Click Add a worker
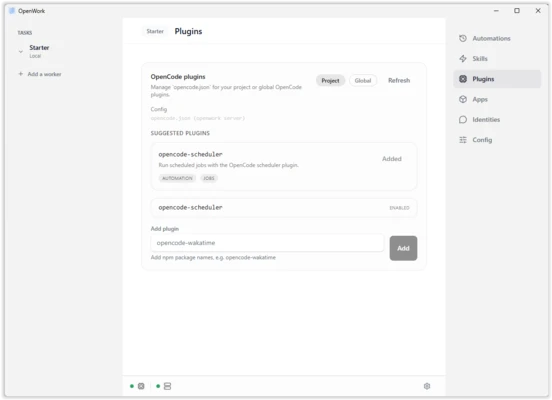This screenshot has height=400, width=552. pyautogui.click(x=44, y=74)
